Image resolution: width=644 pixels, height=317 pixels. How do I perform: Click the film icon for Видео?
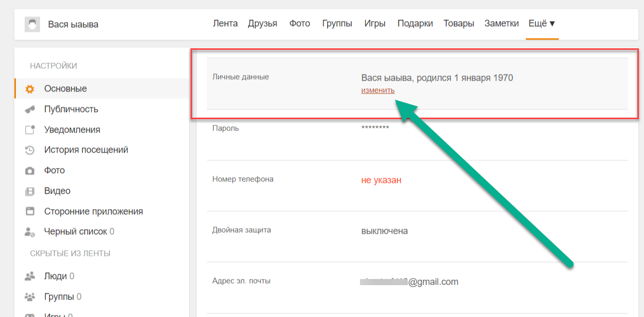pos(30,191)
